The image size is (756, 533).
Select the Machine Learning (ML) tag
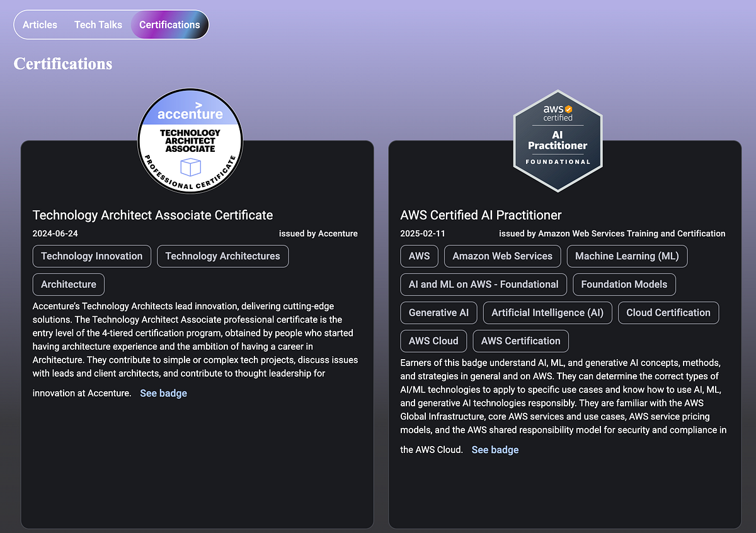tap(627, 256)
